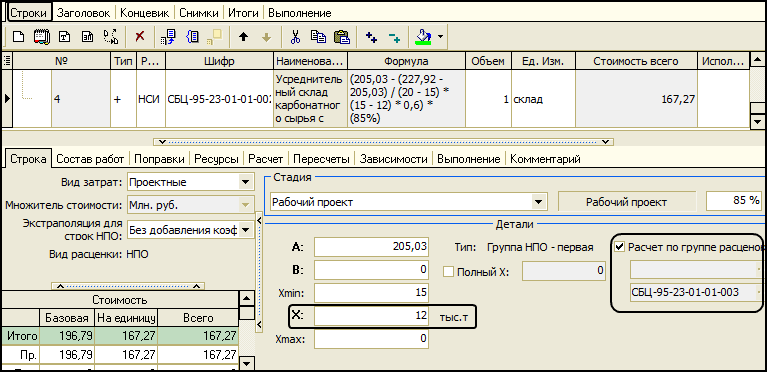
Task: Click the blue double-plus expand icon
Action: (372, 37)
